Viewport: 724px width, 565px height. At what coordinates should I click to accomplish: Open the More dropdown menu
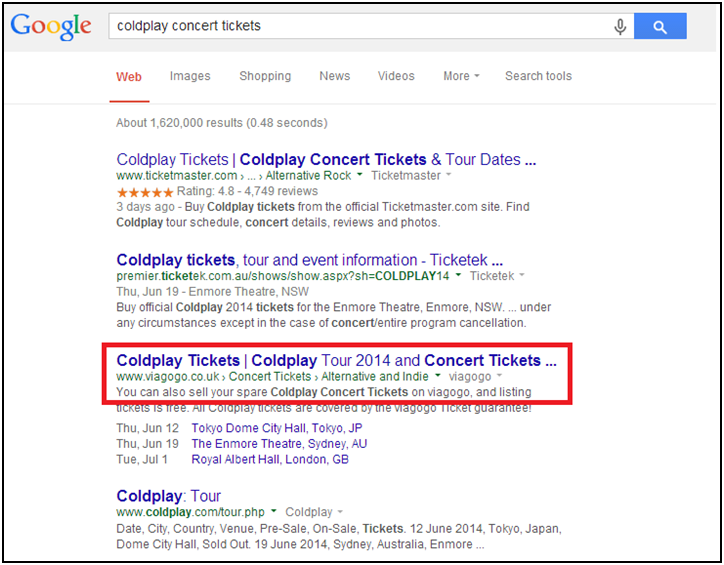461,76
